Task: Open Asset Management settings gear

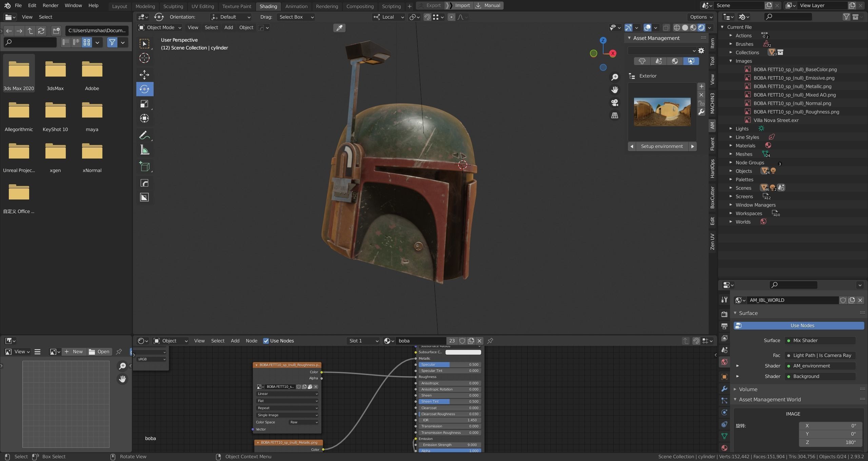Action: [701, 51]
